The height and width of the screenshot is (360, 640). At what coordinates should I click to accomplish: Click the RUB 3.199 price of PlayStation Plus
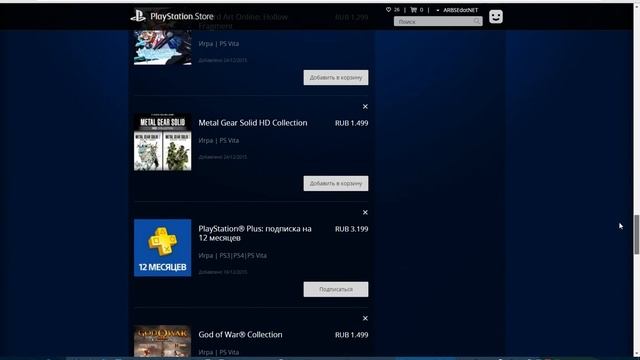pyautogui.click(x=351, y=229)
